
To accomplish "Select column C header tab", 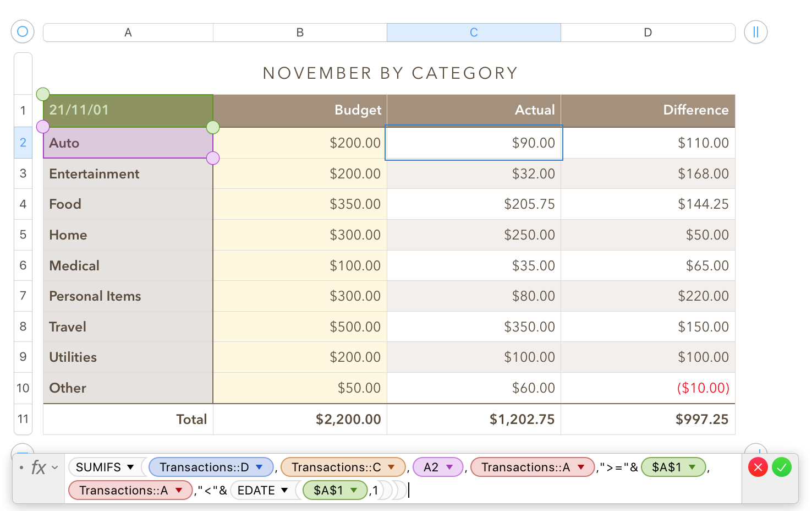I will click(474, 32).
